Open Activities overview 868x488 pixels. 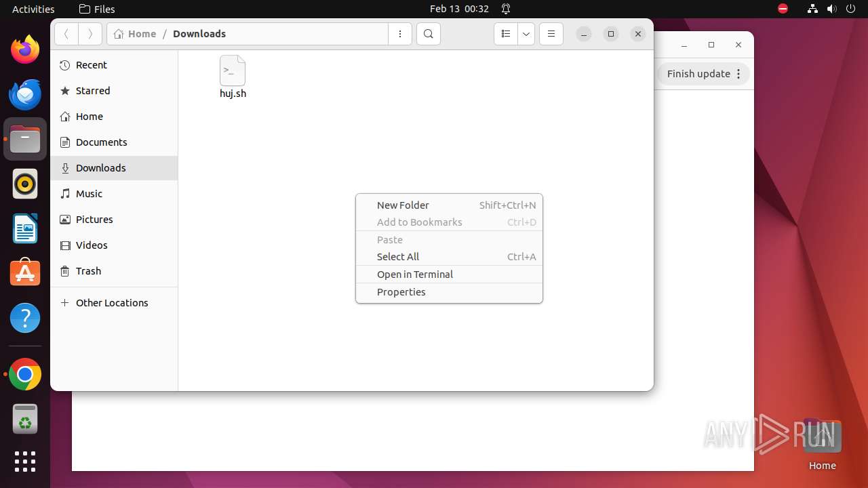[x=33, y=9]
